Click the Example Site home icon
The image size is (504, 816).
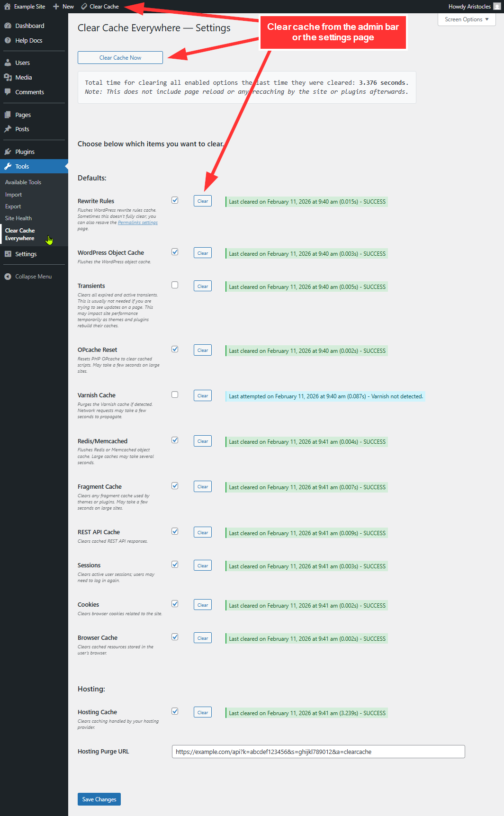point(7,7)
